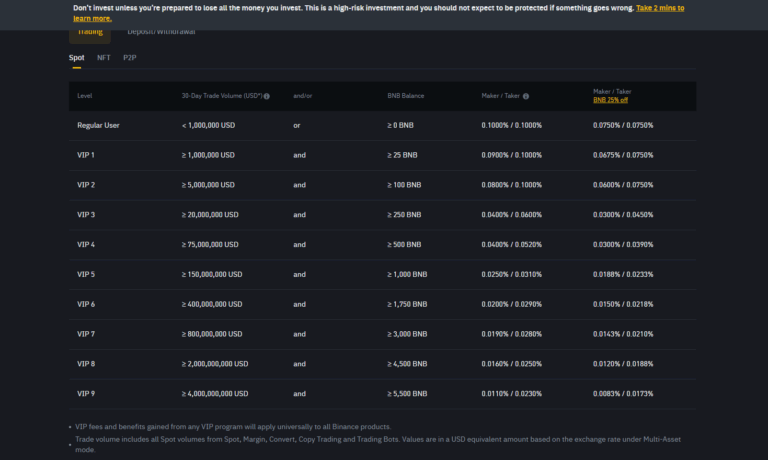Click the '≥ 500 BNB' balance cell

click(404, 245)
